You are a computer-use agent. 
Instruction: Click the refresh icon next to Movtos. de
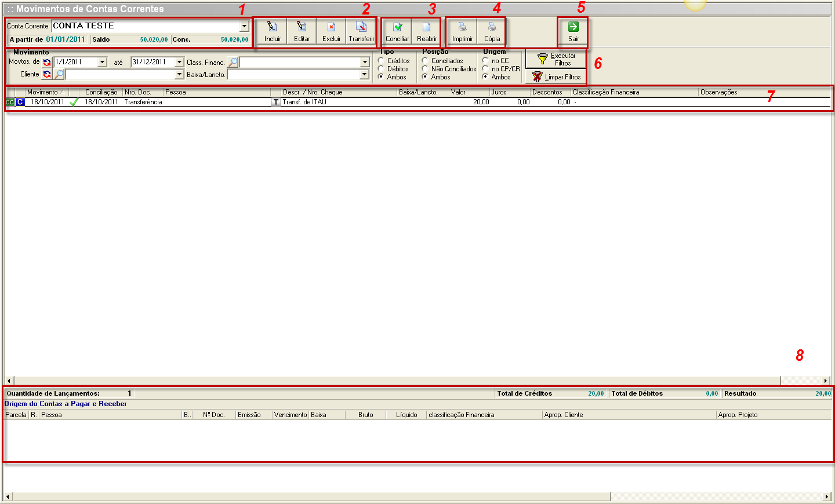tap(47, 62)
